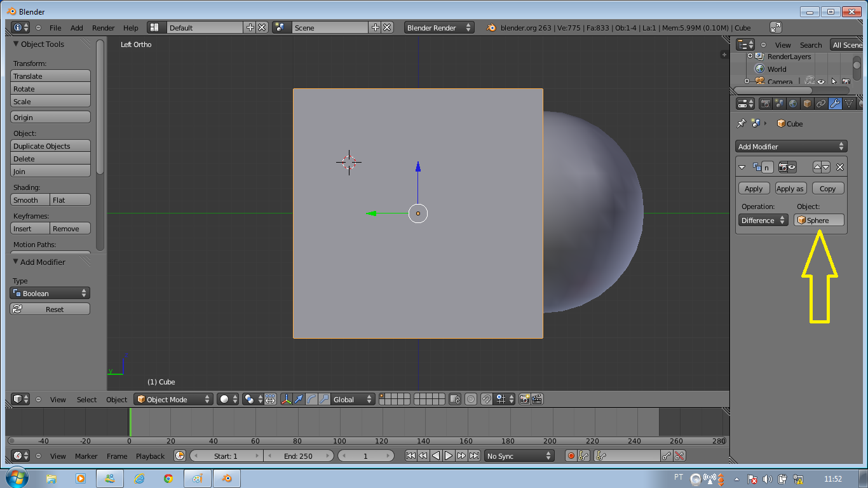Click the Apply button on the modifier
This screenshot has height=488, width=868.
(754, 188)
